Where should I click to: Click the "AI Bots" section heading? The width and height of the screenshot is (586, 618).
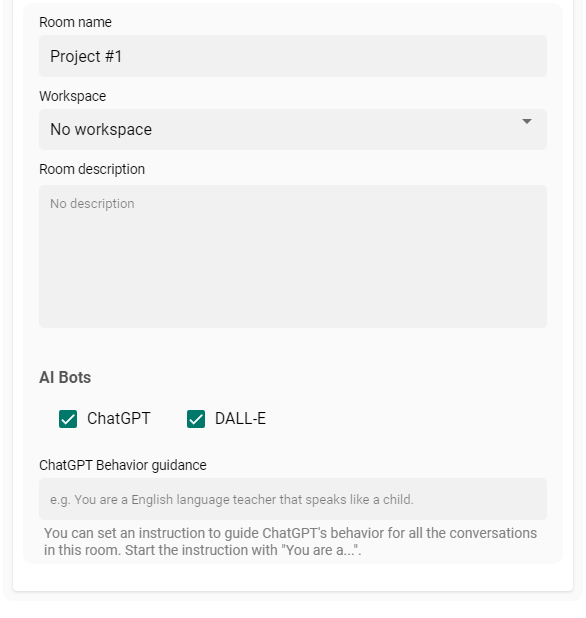[65, 377]
